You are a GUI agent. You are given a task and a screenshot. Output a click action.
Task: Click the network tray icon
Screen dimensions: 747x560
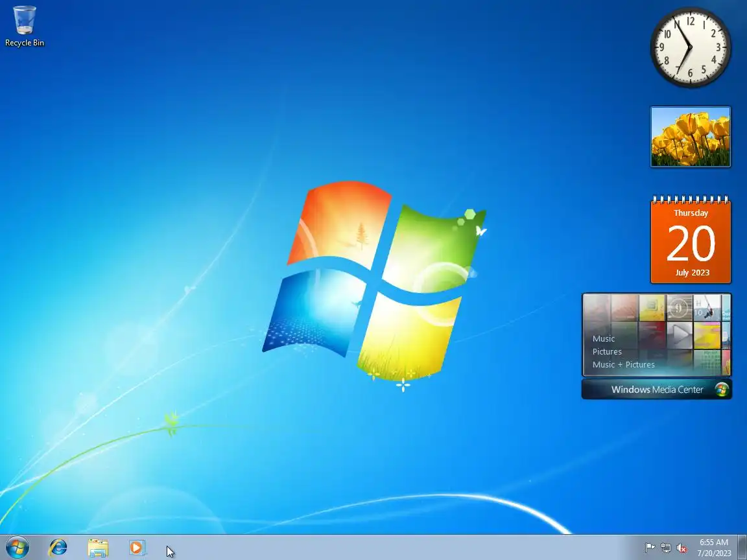click(665, 548)
